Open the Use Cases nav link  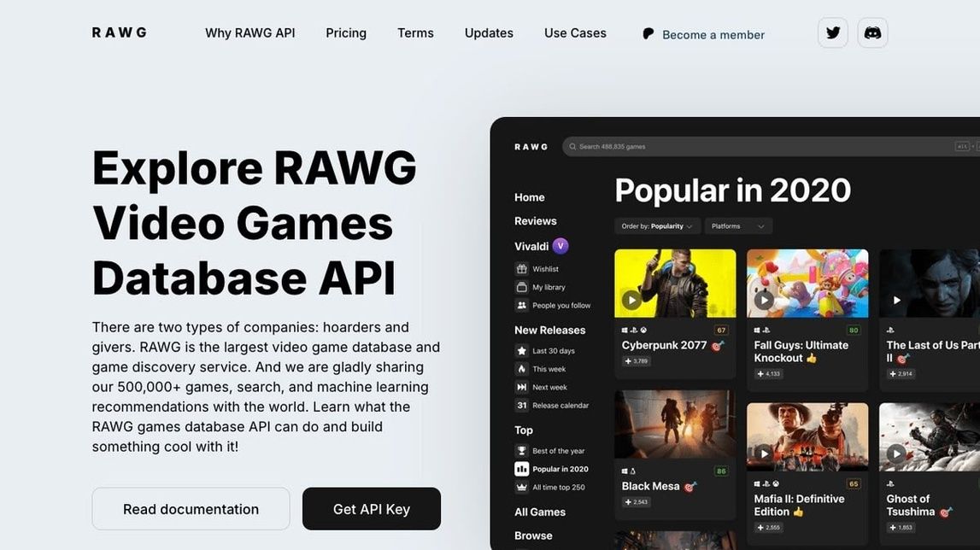tap(575, 33)
